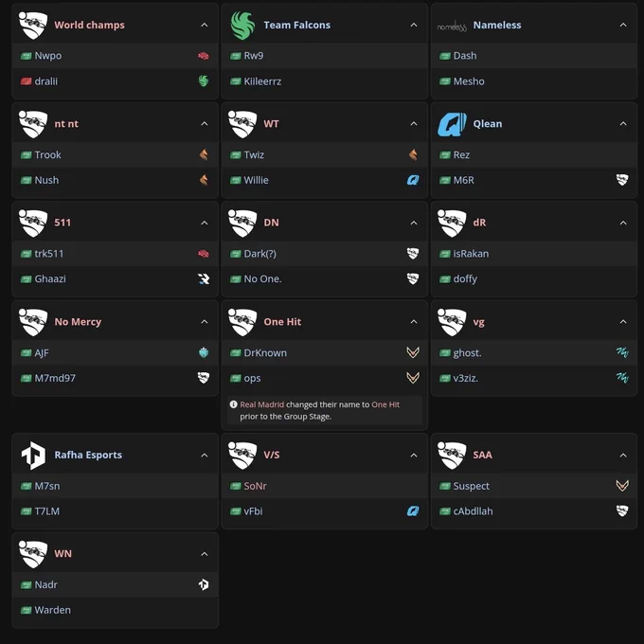Open the Real Madrid link in note
This screenshot has width=644, height=644.
click(261, 404)
